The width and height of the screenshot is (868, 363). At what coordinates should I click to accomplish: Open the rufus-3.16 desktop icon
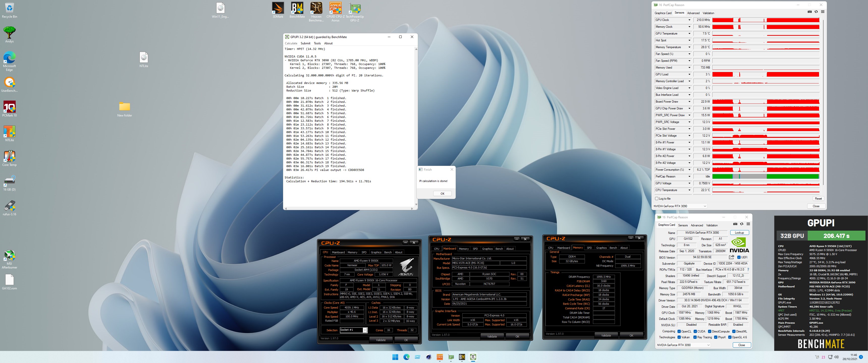pyautogui.click(x=9, y=208)
